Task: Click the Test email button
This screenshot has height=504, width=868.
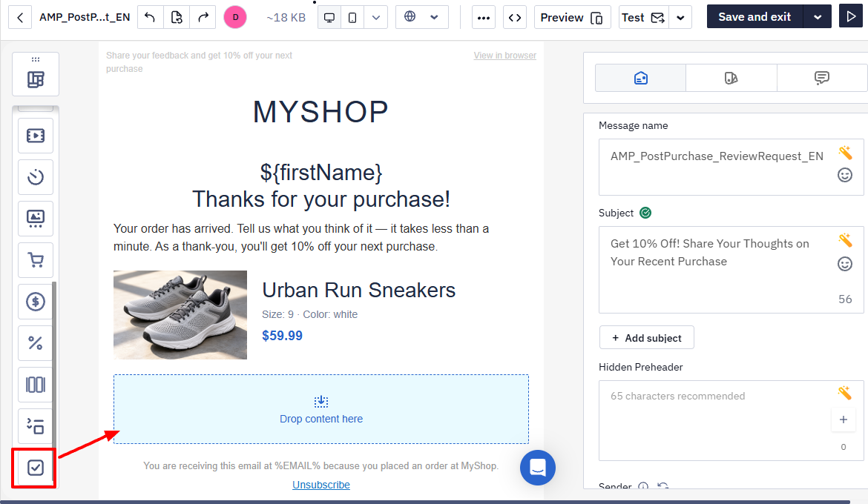Action: pyautogui.click(x=643, y=18)
